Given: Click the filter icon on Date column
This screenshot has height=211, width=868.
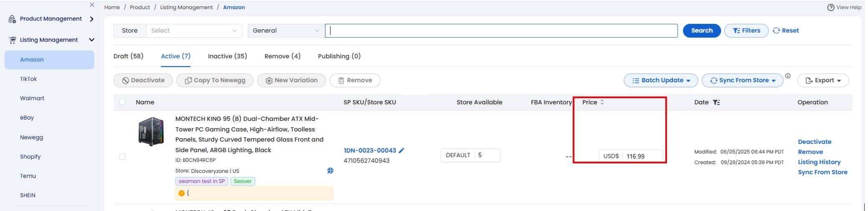Looking at the screenshot, I should (x=716, y=102).
